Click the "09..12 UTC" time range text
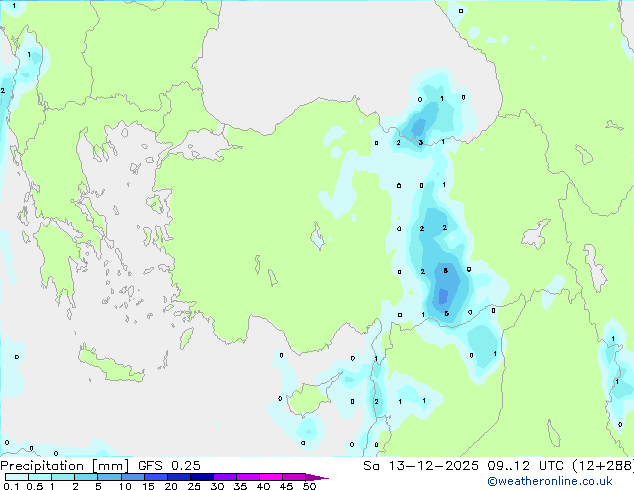The width and height of the screenshot is (634, 490). coord(526,466)
